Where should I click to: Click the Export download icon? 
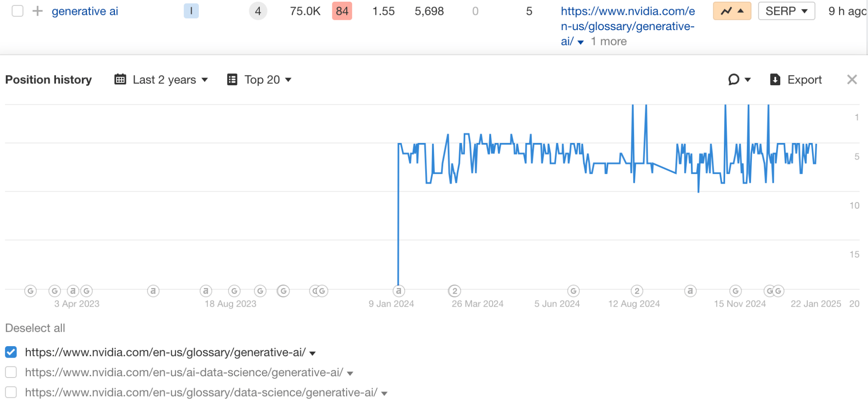[775, 80]
